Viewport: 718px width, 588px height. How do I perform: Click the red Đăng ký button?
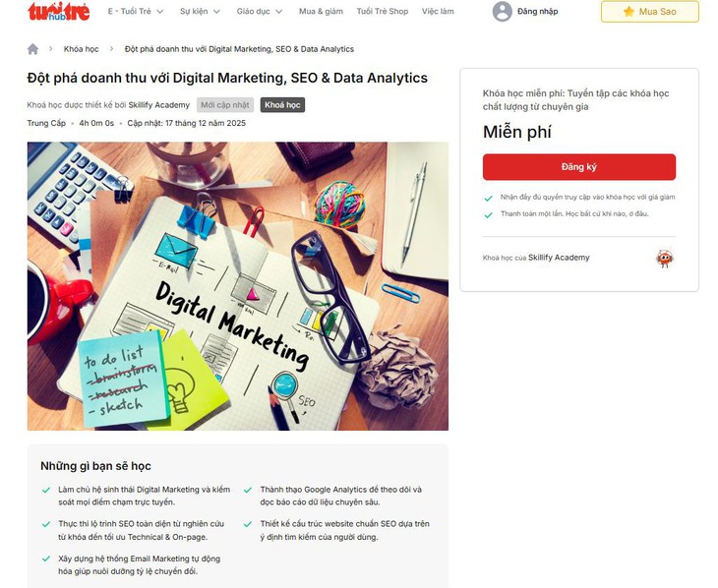tap(578, 167)
